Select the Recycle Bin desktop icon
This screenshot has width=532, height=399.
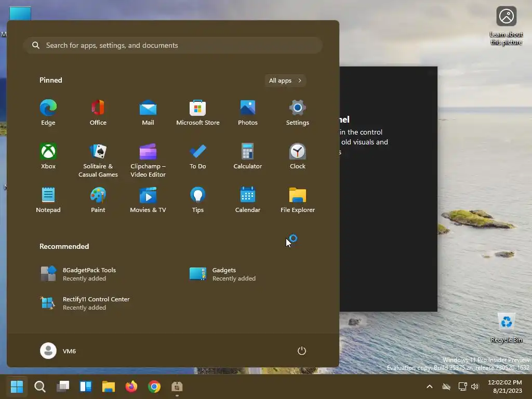[x=506, y=328]
